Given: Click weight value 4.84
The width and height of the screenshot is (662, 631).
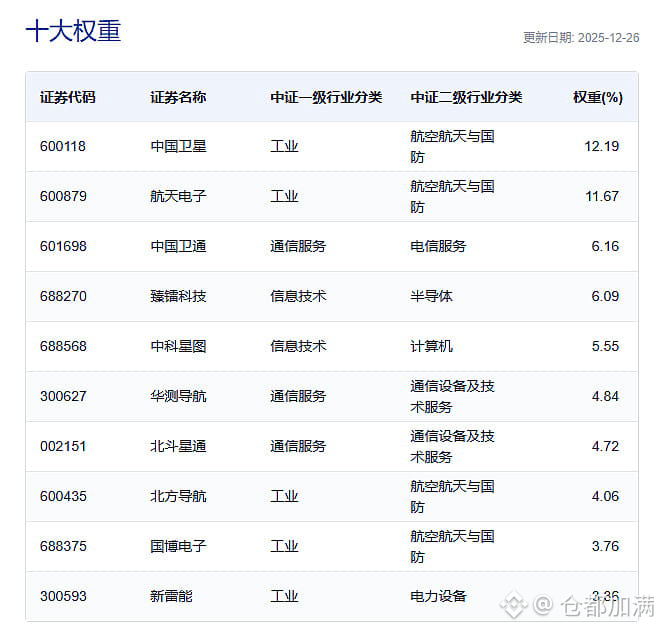Looking at the screenshot, I should tap(605, 396).
